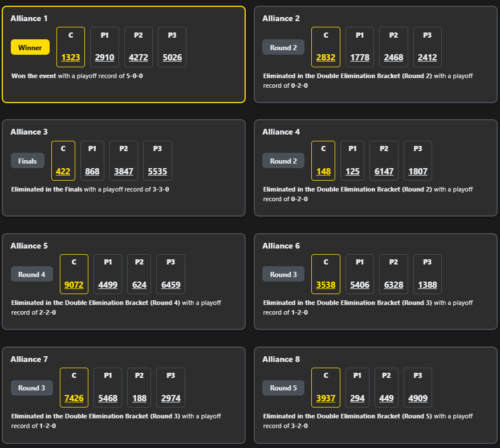
Task: Open captain team 1323 in Alliance 1
Action: click(71, 58)
